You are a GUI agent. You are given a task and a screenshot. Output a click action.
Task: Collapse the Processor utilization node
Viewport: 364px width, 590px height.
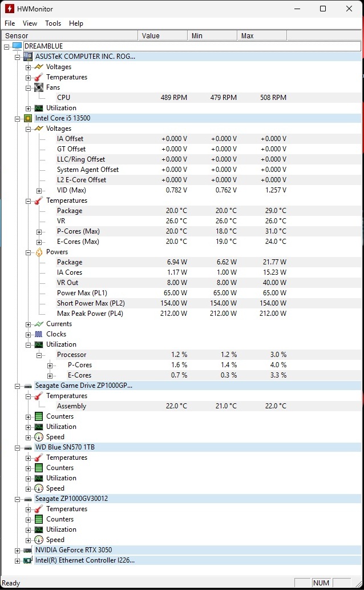(x=39, y=355)
